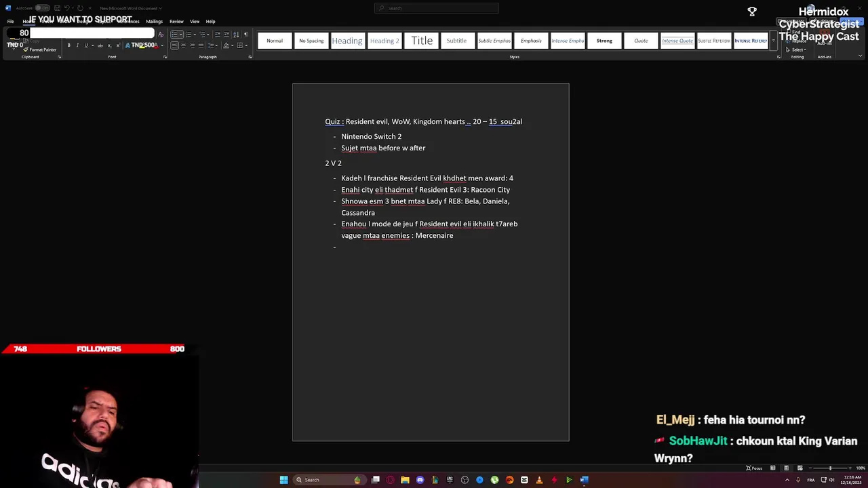
Task: Open VLC from the taskbar
Action: (x=539, y=480)
